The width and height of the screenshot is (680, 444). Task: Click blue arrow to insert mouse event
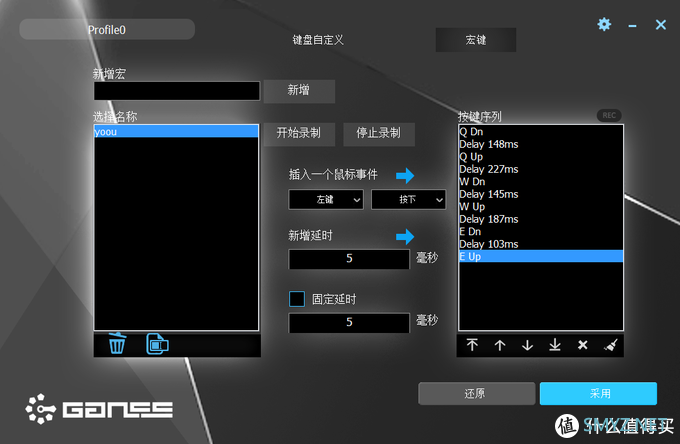[405, 175]
